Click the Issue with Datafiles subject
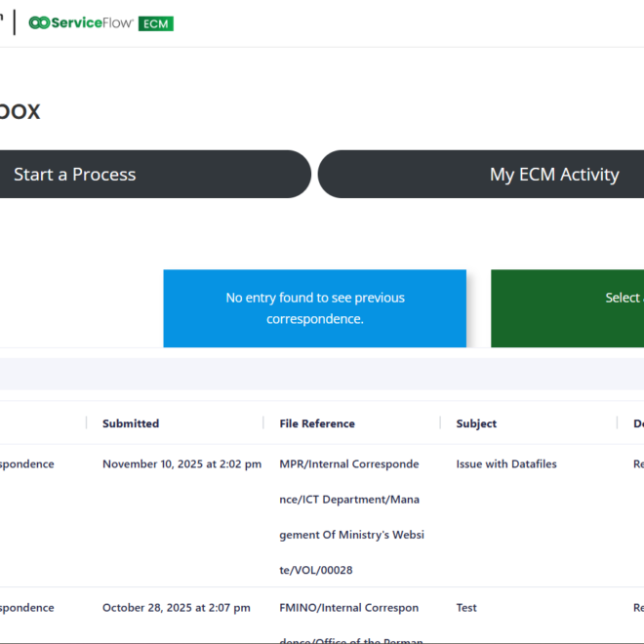Viewport: 644px width, 644px height. point(506,464)
